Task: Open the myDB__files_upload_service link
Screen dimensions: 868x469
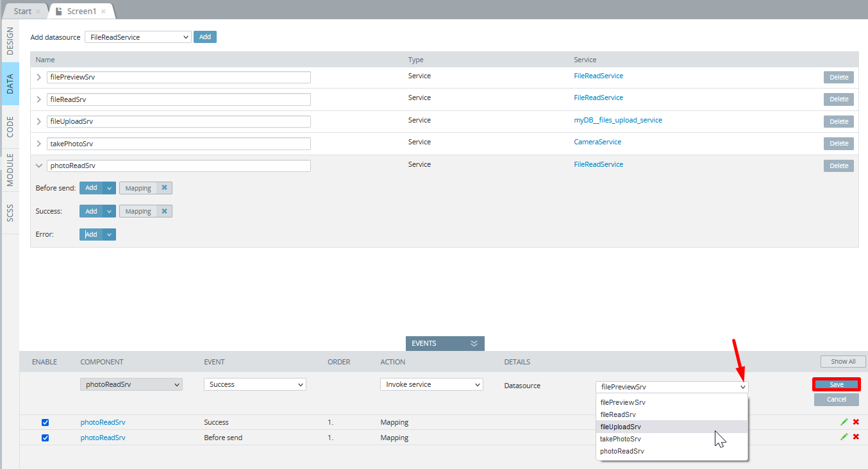Action: coord(618,120)
